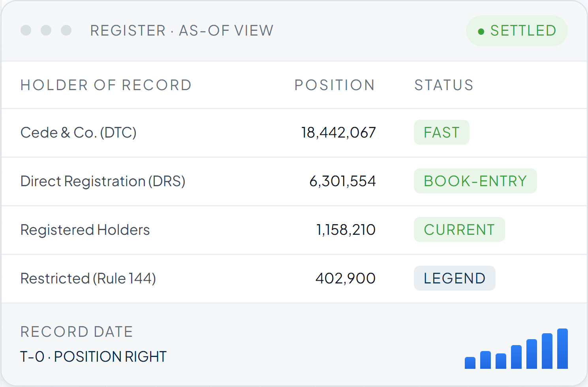
Task: Select the green dot in SETTLED badge
Action: pyautogui.click(x=481, y=32)
